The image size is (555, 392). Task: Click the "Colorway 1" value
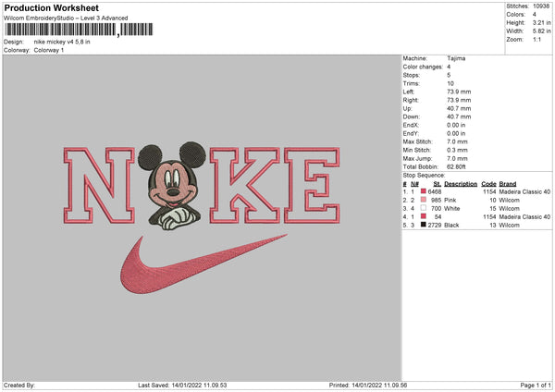click(x=49, y=50)
